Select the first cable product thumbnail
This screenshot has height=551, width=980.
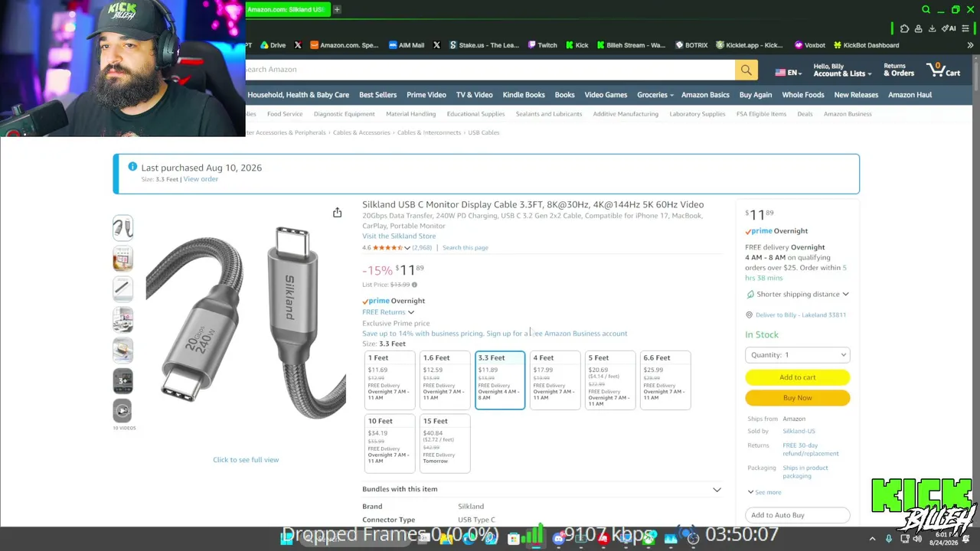point(122,227)
